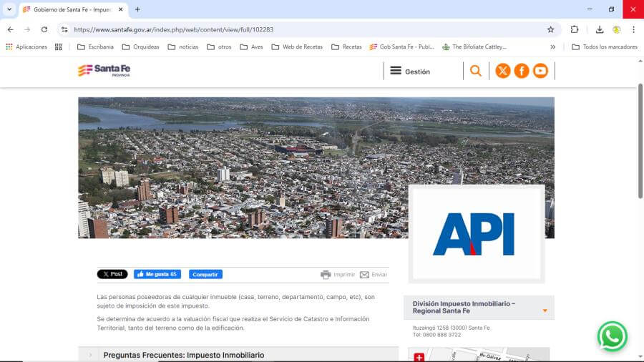Click the orange search magnifier icon
Screen dimensions: 644x362
click(x=476, y=71)
